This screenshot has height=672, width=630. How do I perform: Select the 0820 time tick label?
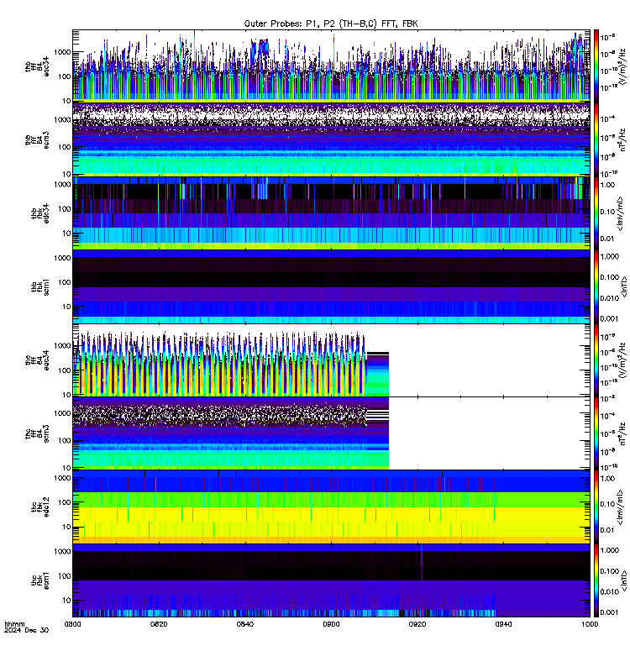(159, 624)
